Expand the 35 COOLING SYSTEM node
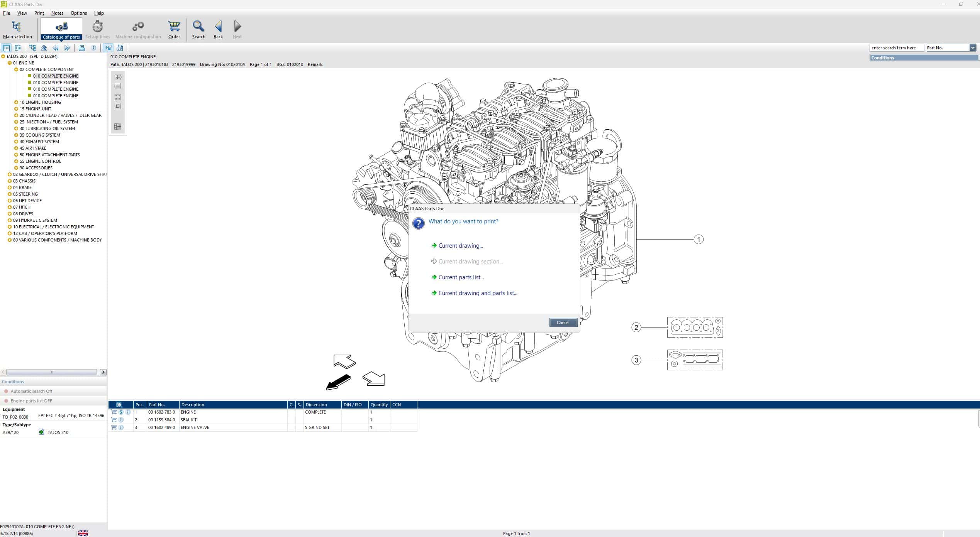 click(x=16, y=135)
